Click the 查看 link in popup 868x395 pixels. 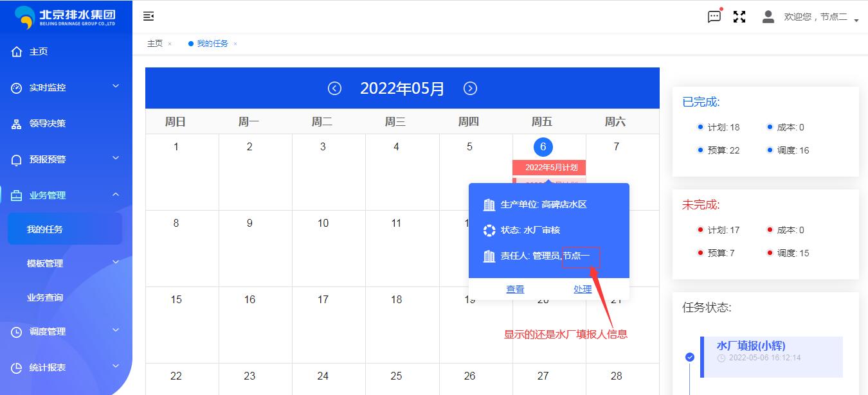tap(515, 290)
